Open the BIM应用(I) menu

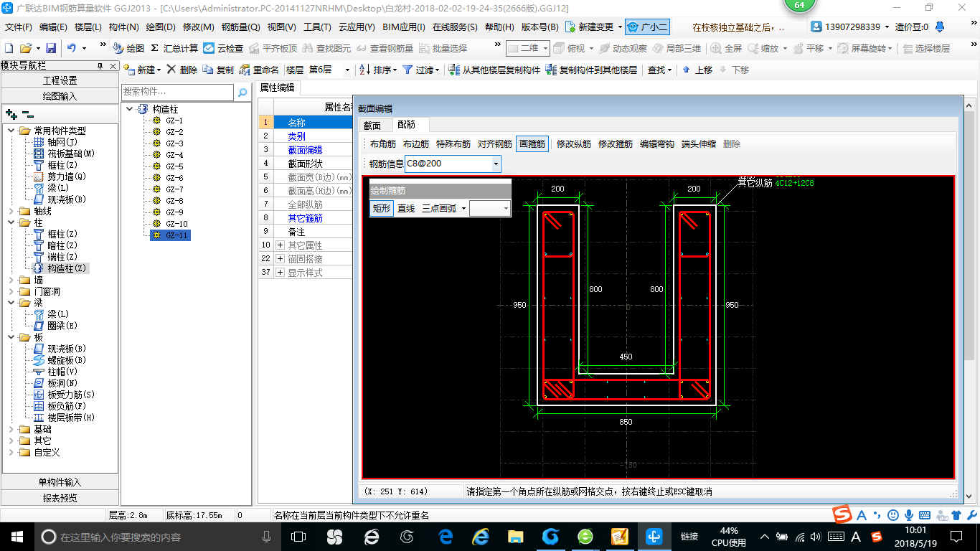[x=404, y=27]
